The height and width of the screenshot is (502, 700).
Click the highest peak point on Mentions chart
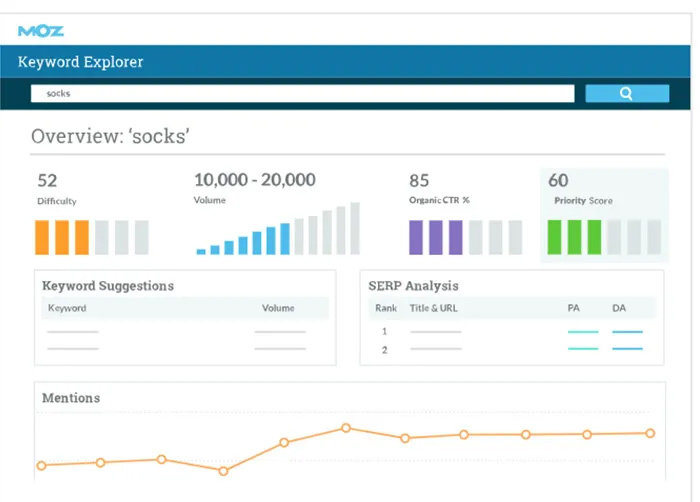346,428
